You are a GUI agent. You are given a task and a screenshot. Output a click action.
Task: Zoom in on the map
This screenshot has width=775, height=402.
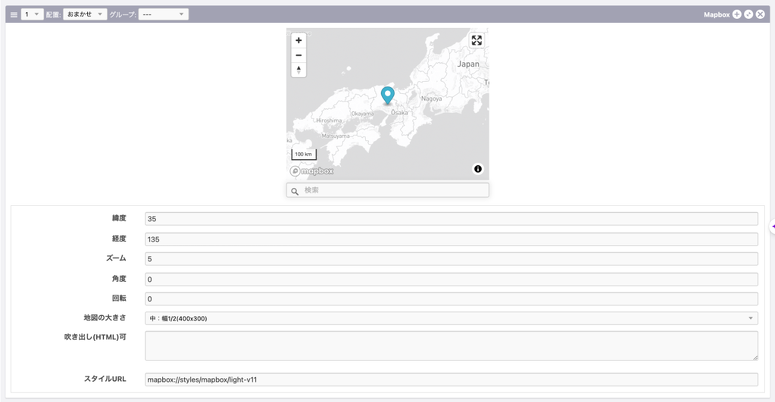point(298,41)
